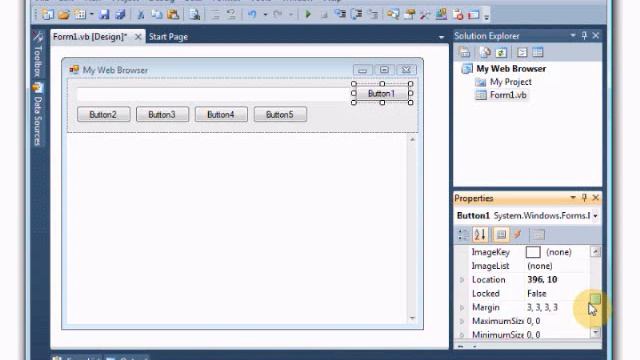Screen dimensions: 640x360
Task: Open Solution Explorer window position dropdown
Action: click(573, 36)
